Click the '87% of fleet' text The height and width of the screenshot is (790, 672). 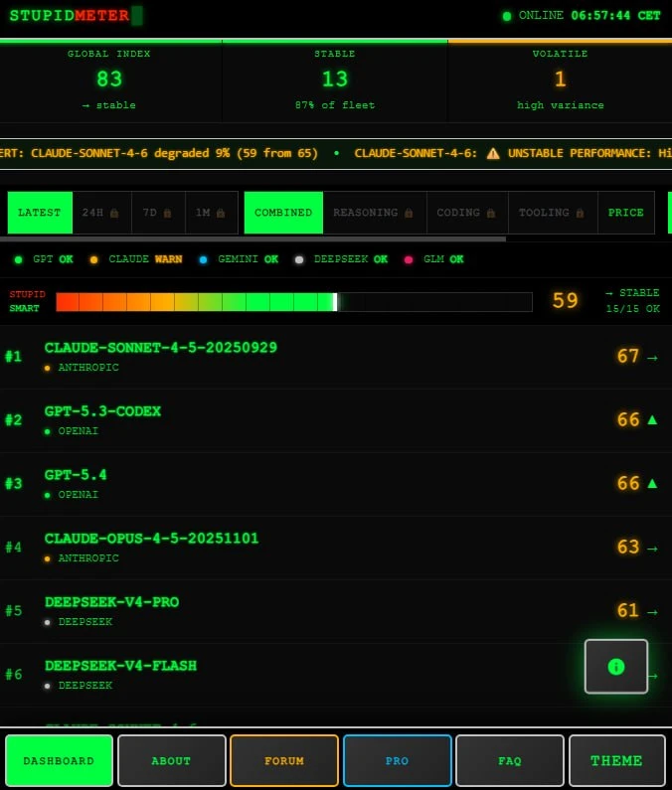click(x=335, y=105)
